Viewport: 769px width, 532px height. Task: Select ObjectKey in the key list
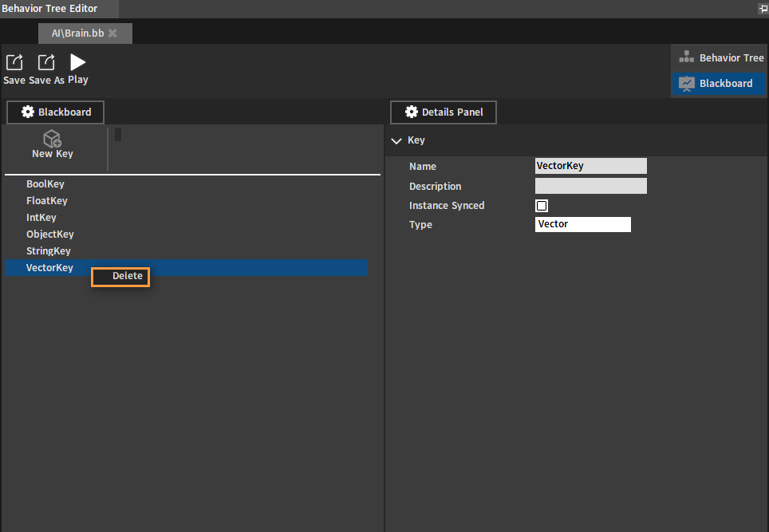point(187,234)
